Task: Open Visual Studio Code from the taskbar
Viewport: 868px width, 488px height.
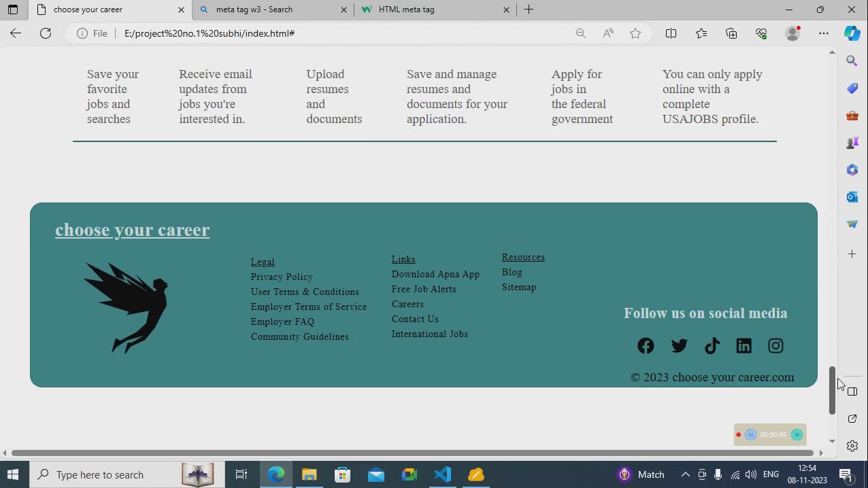Action: [x=442, y=474]
